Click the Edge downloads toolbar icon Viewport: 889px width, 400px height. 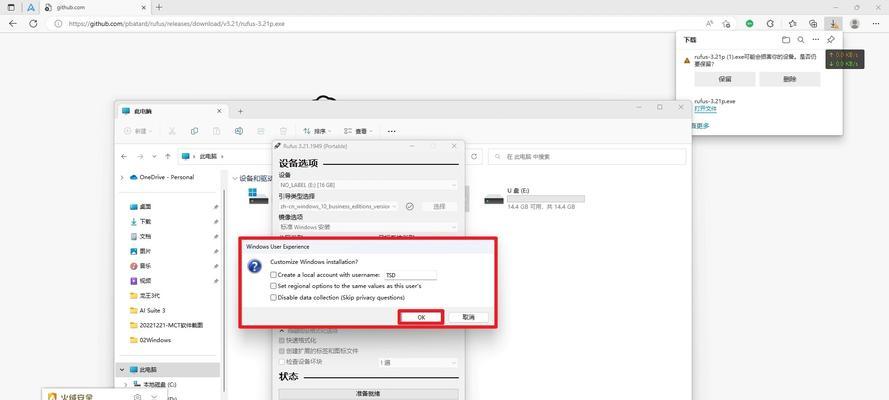[833, 24]
